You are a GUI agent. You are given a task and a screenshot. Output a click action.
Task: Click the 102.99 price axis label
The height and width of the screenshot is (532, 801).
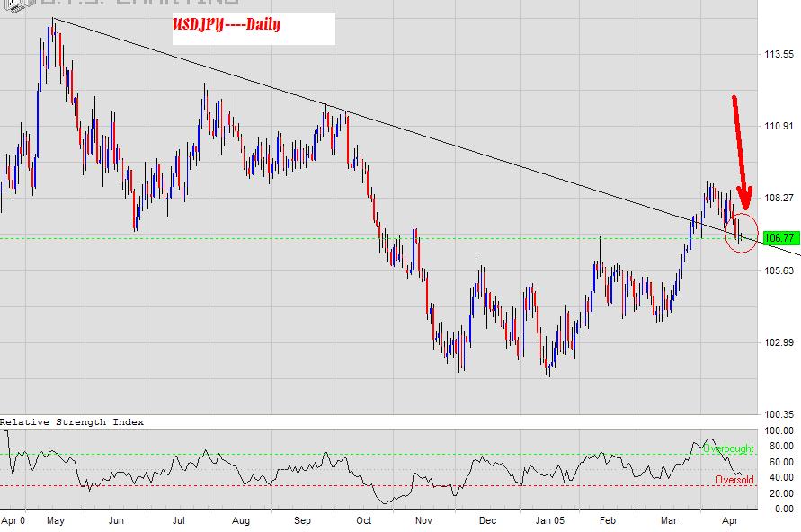779,342
